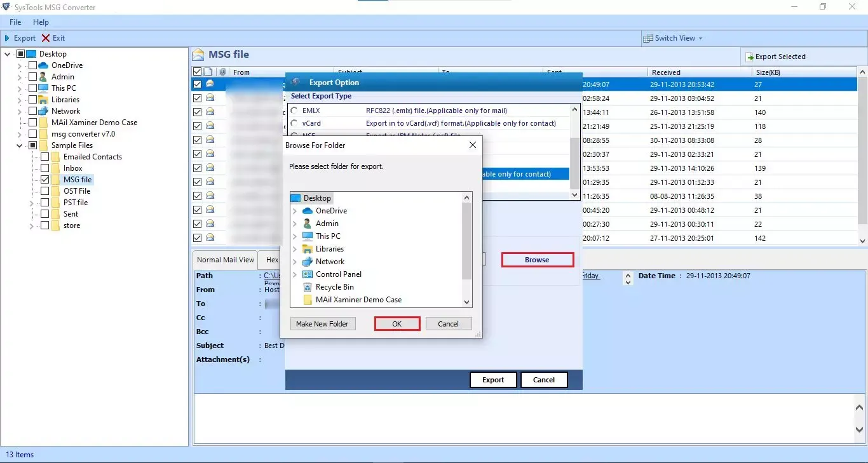Image resolution: width=868 pixels, height=463 pixels.
Task: Switch to Normal Mail View tab
Action: 226,260
